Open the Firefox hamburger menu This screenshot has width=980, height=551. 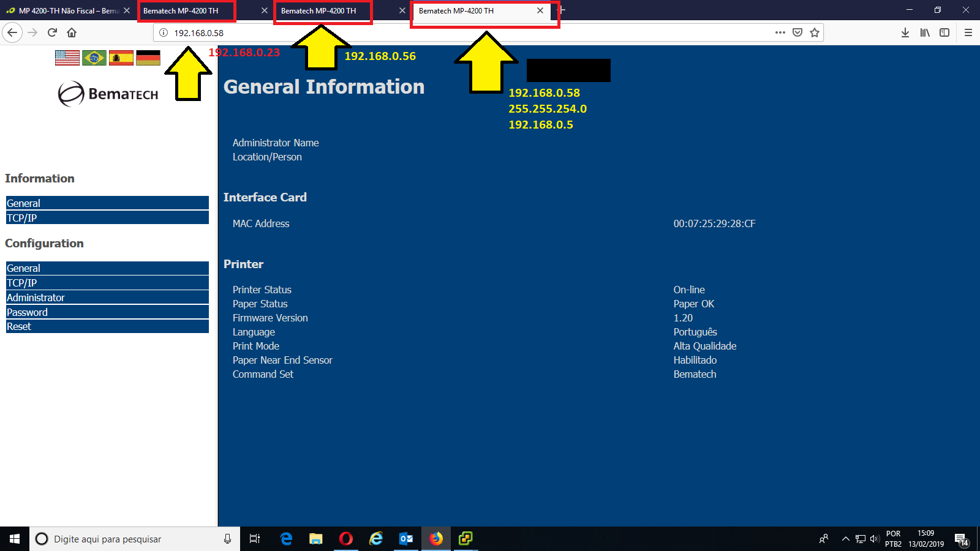968,32
